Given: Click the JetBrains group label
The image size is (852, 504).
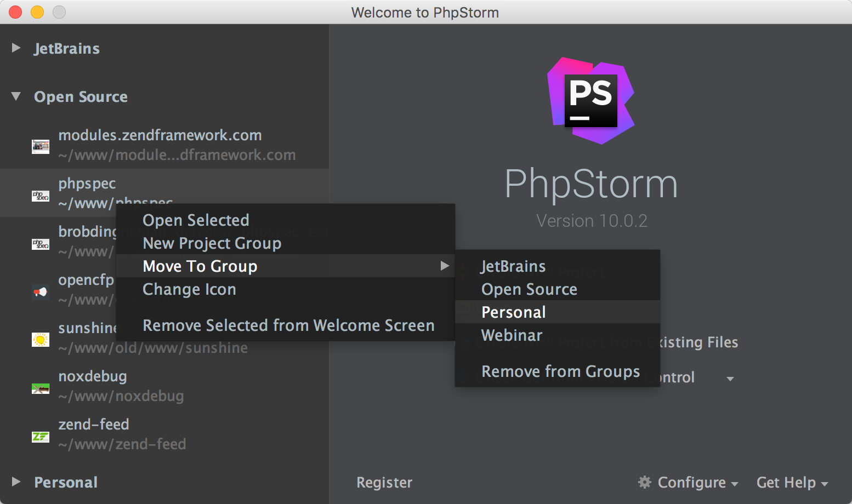Looking at the screenshot, I should (x=67, y=49).
